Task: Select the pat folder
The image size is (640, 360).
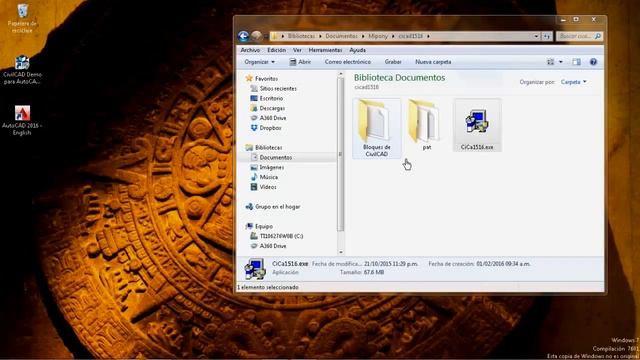Action: point(427,125)
